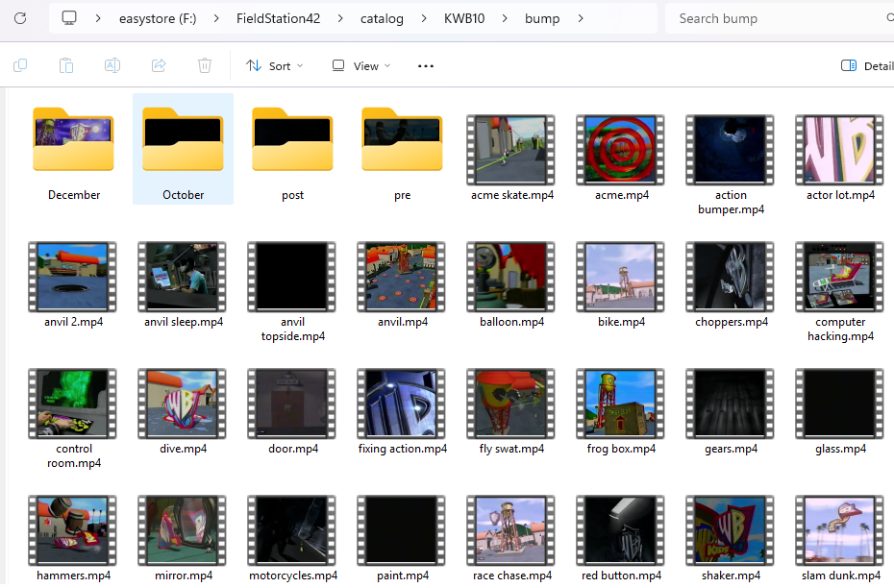894x588 pixels.
Task: Go to easystore (F:) in breadcrumb
Action: (x=158, y=18)
